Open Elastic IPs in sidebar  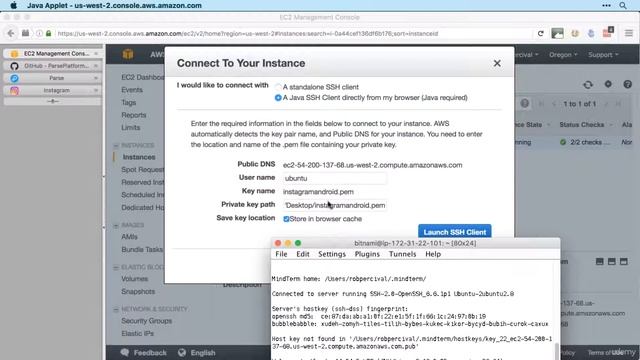pyautogui.click(x=138, y=333)
